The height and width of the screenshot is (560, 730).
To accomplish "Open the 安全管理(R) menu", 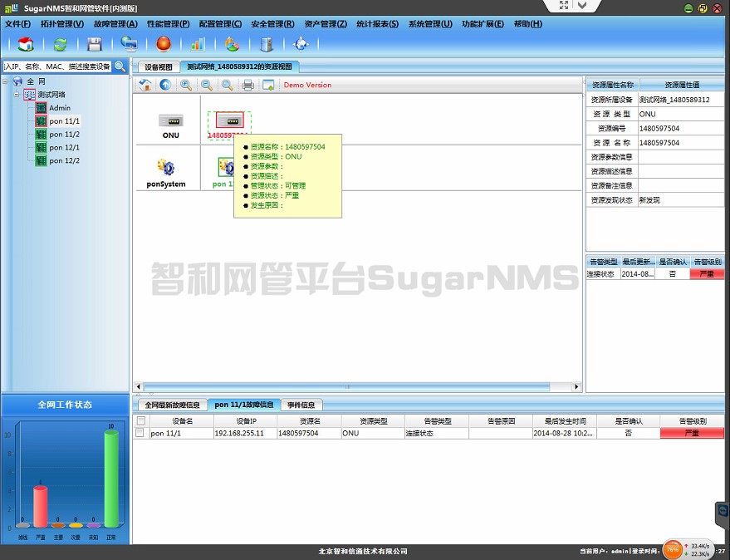I will point(273,24).
